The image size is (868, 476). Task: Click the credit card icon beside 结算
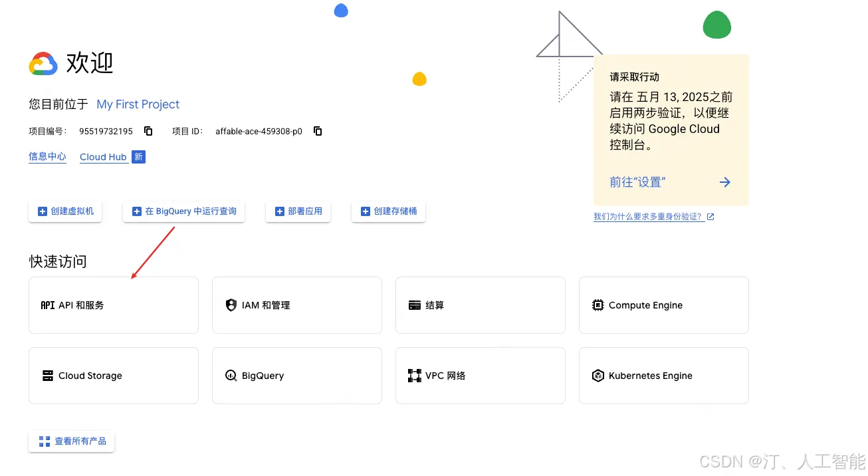tap(415, 305)
